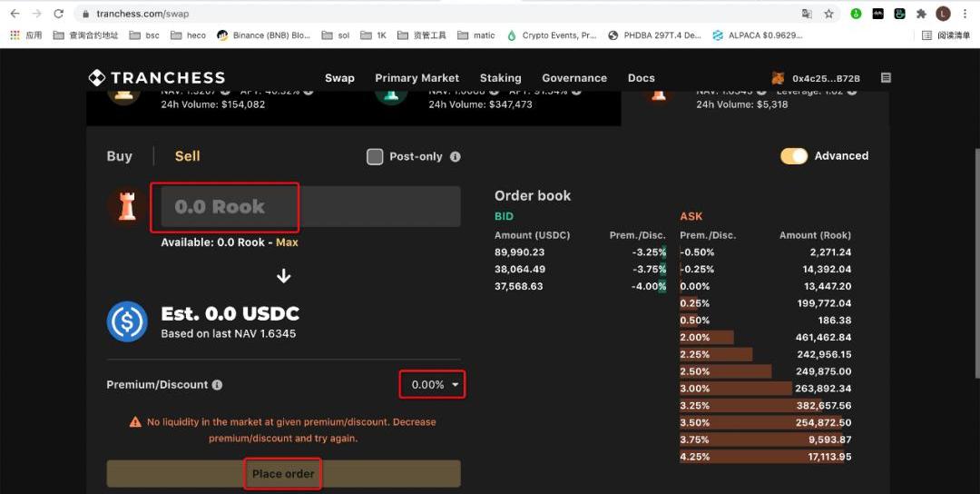Open the bsc bookmarks folder
980x494 pixels.
pyautogui.click(x=144, y=35)
